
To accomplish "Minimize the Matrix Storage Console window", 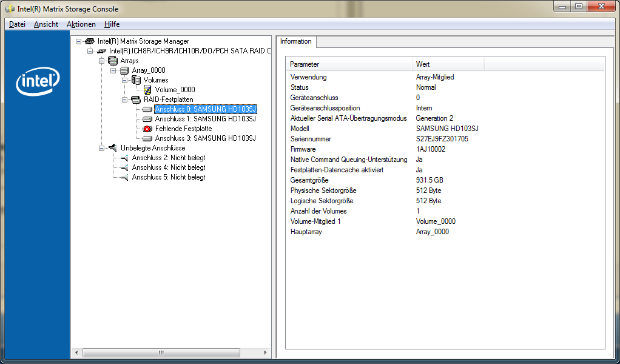I will pos(562,7).
